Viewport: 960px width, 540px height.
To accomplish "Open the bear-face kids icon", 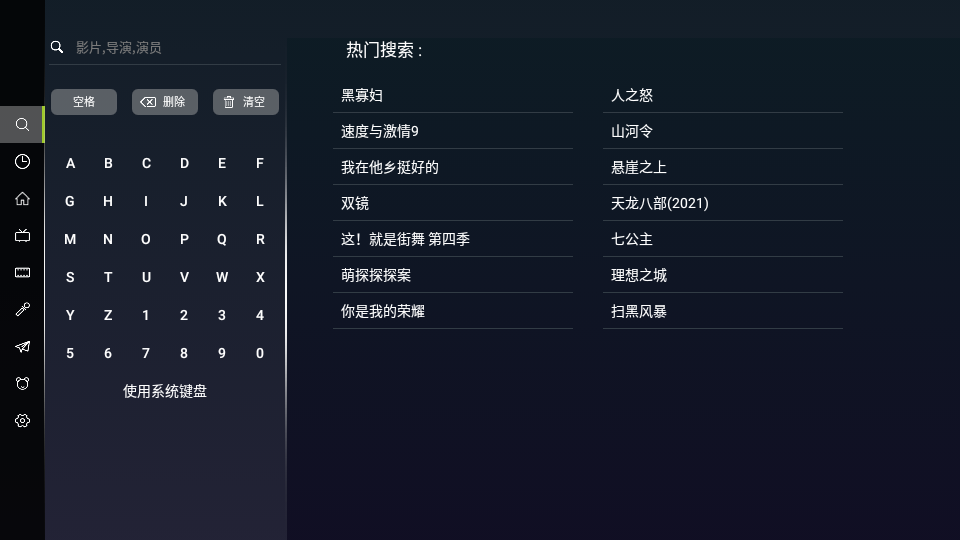I will [22, 384].
